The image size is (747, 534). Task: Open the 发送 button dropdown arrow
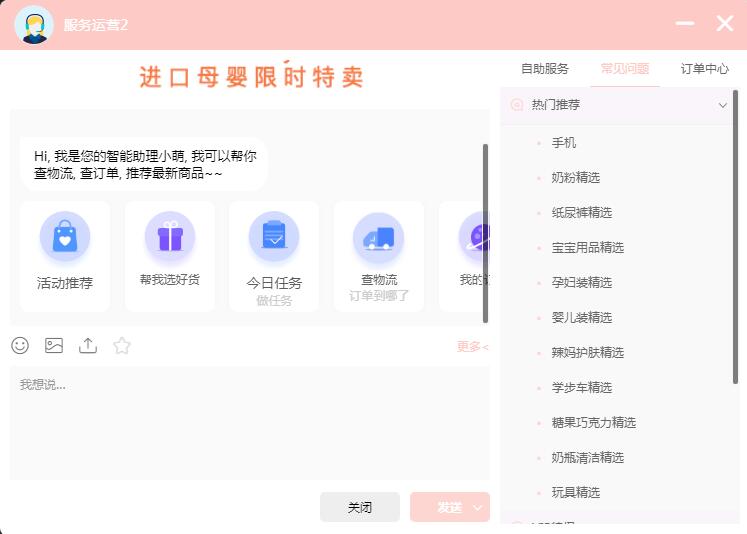477,508
